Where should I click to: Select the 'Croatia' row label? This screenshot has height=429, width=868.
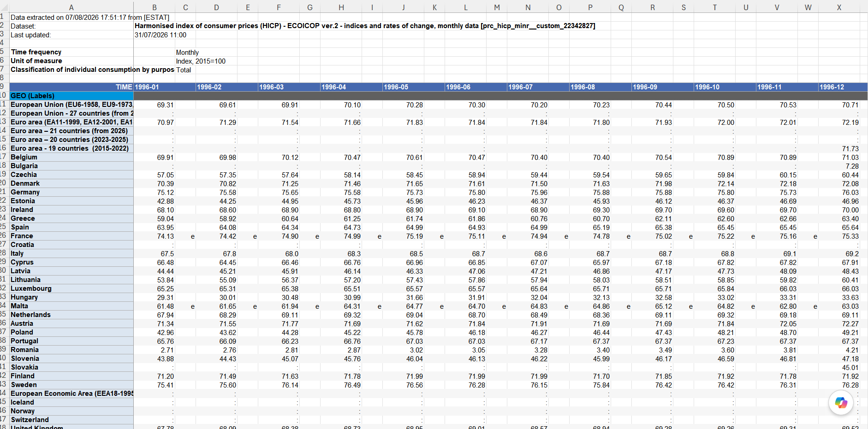pyautogui.click(x=71, y=245)
